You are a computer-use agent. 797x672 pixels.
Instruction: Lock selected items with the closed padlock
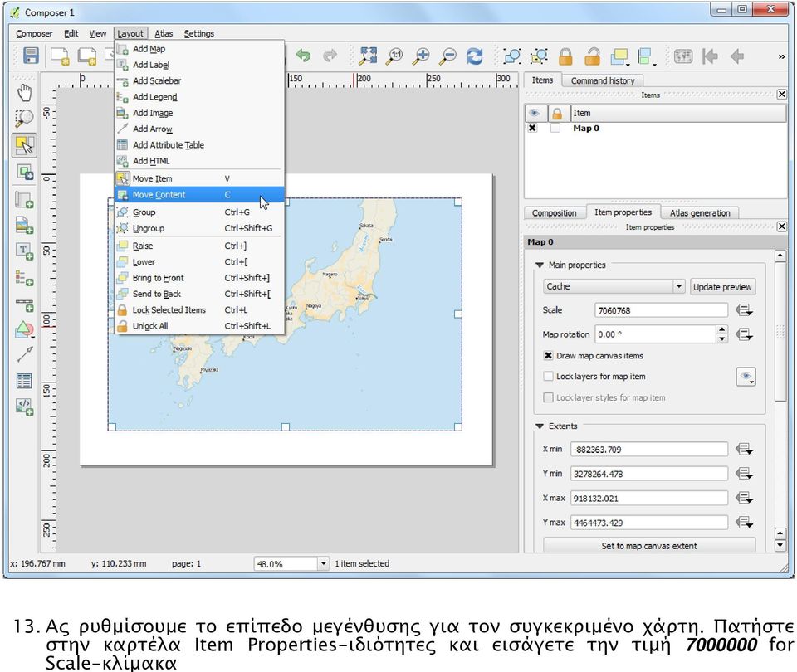tap(565, 56)
